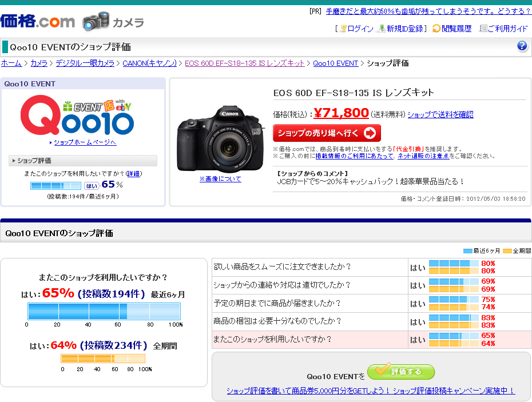Click 【ショップからのコメント】 heading text
Image resolution: width=532 pixels, height=402 pixels.
(x=313, y=174)
